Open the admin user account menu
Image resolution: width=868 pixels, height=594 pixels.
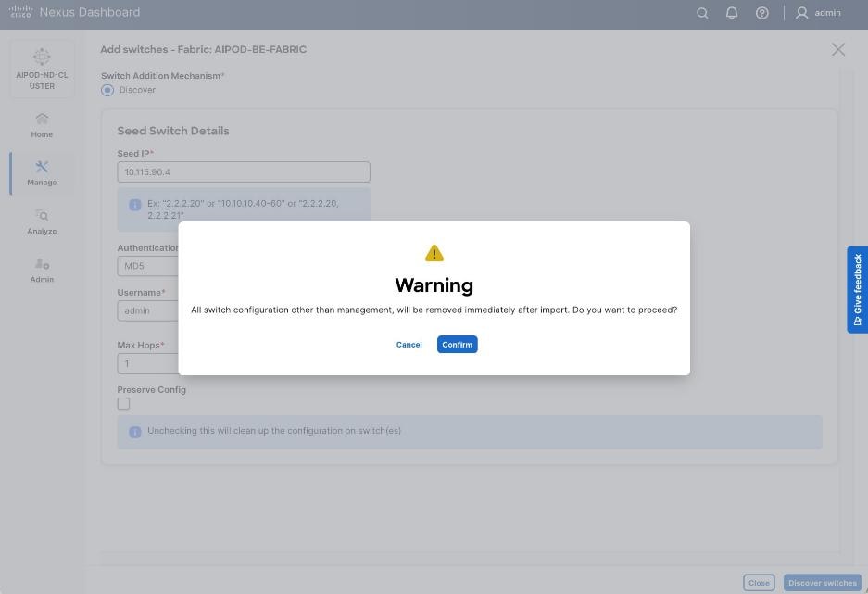point(817,12)
